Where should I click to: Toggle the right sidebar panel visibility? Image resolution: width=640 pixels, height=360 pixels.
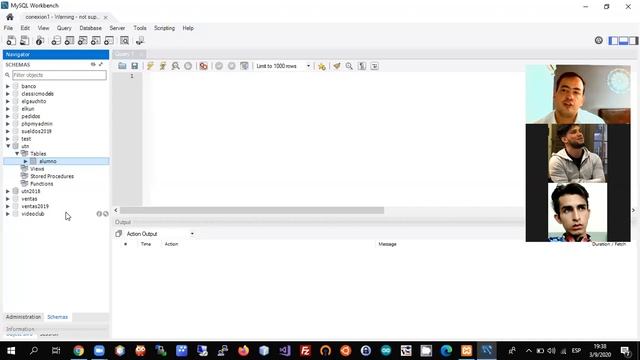pyautogui.click(x=633, y=40)
